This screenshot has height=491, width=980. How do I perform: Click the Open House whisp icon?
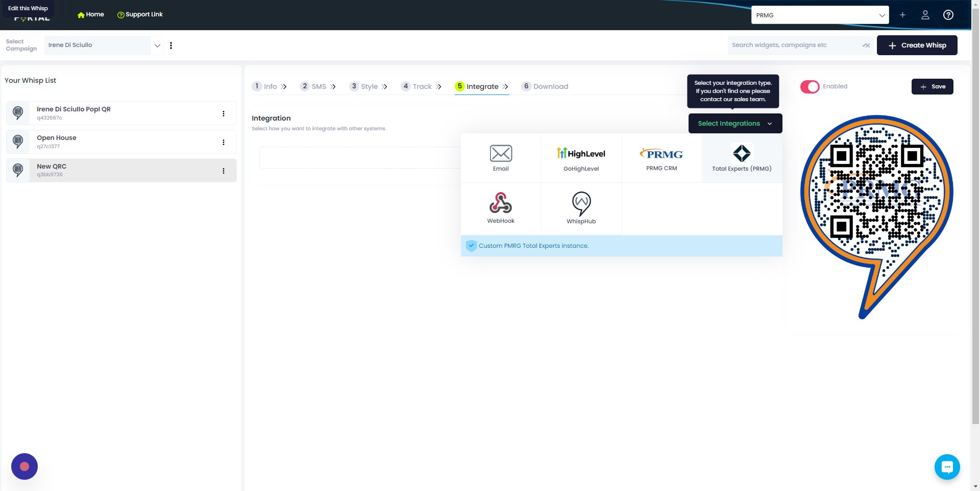click(x=18, y=142)
